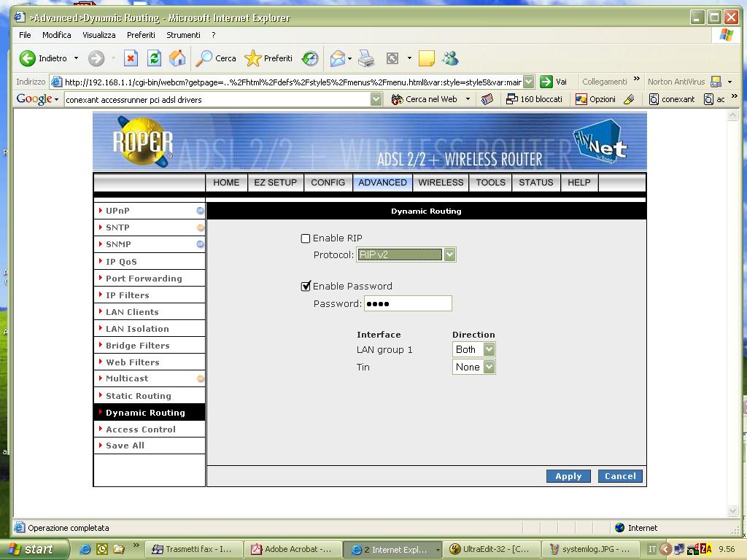Image resolution: width=747 pixels, height=560 pixels.
Task: Click the History clock icon
Action: [310, 58]
